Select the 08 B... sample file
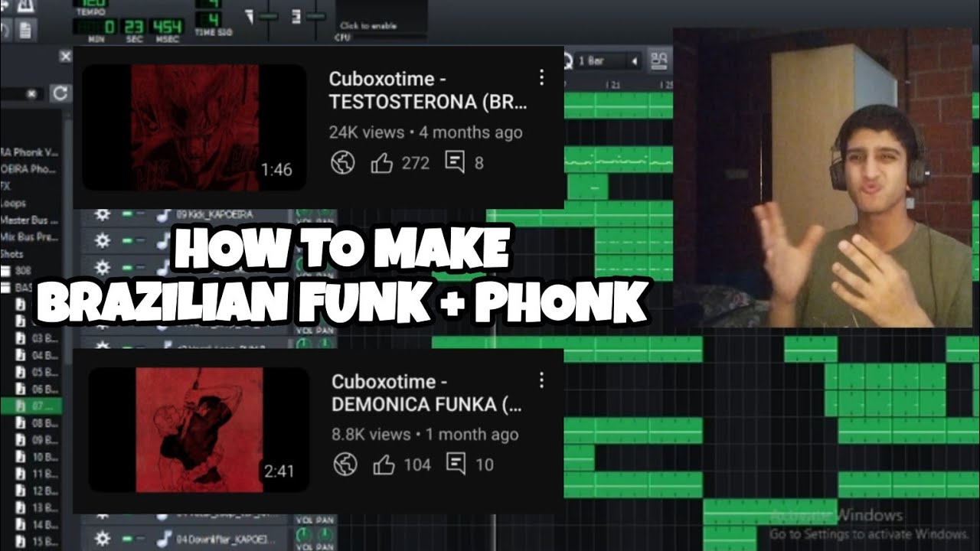The width and height of the screenshot is (980, 551). 38,422
